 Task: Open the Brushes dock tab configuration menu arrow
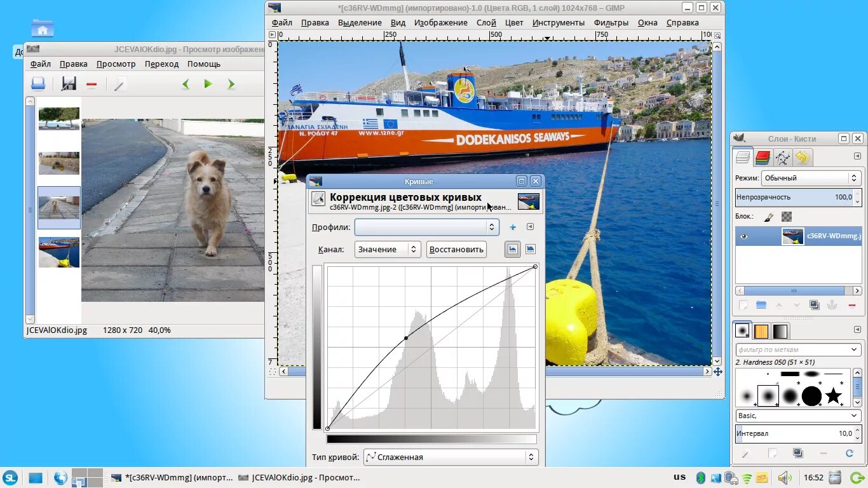857,330
